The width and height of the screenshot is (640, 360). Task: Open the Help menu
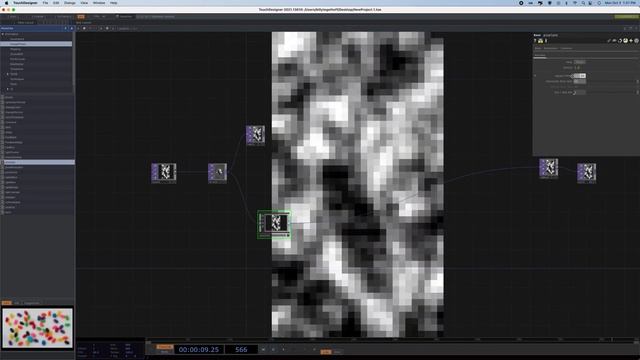(x=113, y=3)
